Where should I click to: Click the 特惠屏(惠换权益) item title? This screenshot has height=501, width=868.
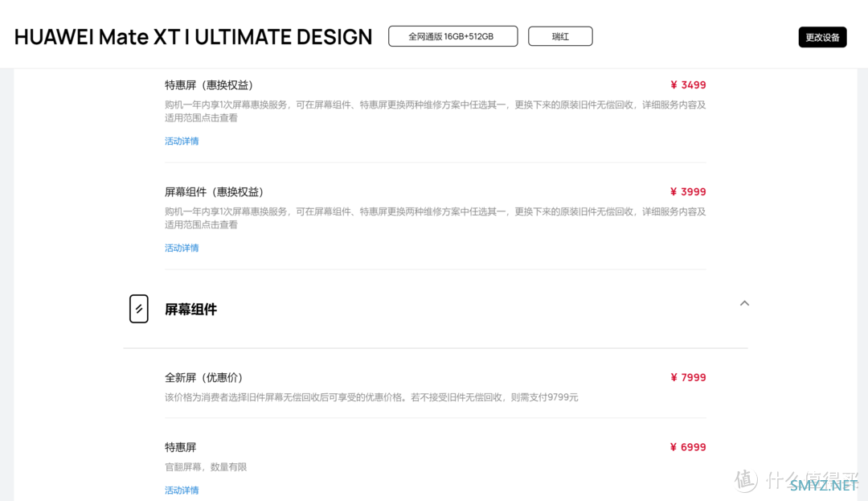tap(209, 85)
